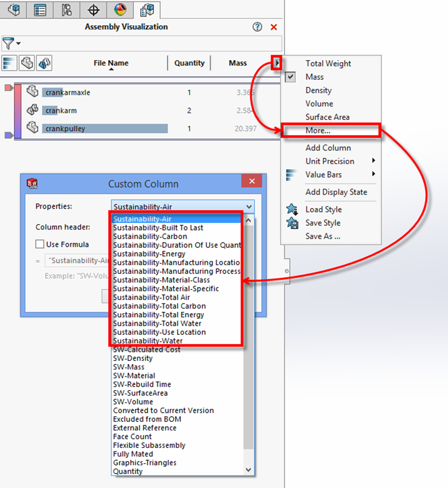Image resolution: width=448 pixels, height=488 pixels.
Task: Expand column options arrow next to Mass
Action: [x=276, y=63]
